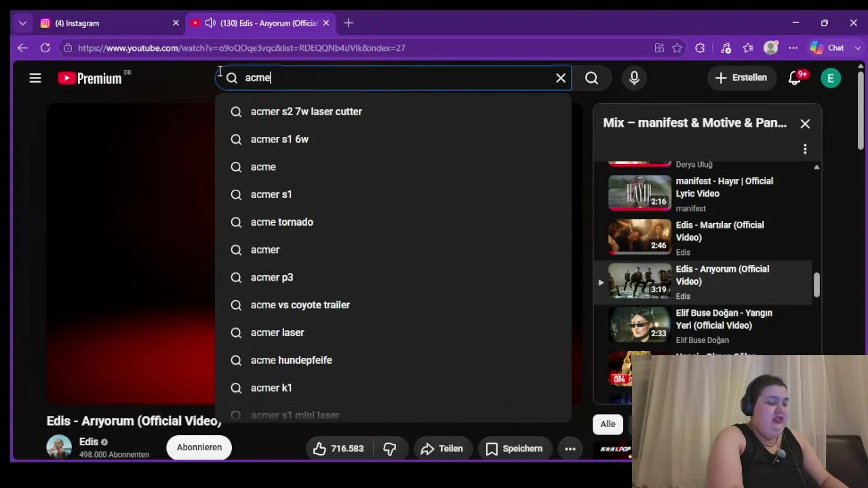868x488 pixels.
Task: Play "manifest - Hayır" thumbnail in playlist
Action: pos(639,193)
